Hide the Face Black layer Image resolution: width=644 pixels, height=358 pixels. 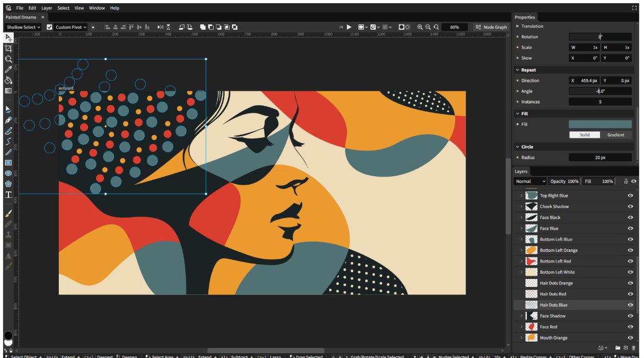(x=631, y=217)
